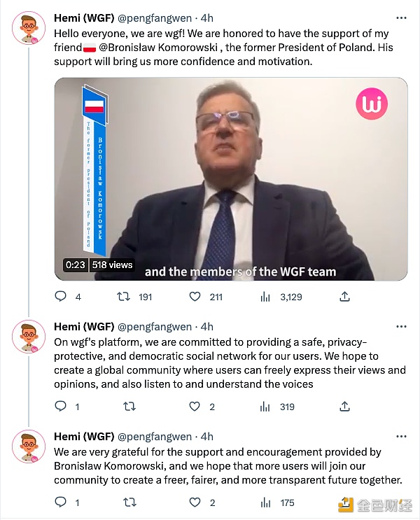420x520 pixels.
Task: Reply to the third tweet expressing gratitude
Action: (x=61, y=502)
